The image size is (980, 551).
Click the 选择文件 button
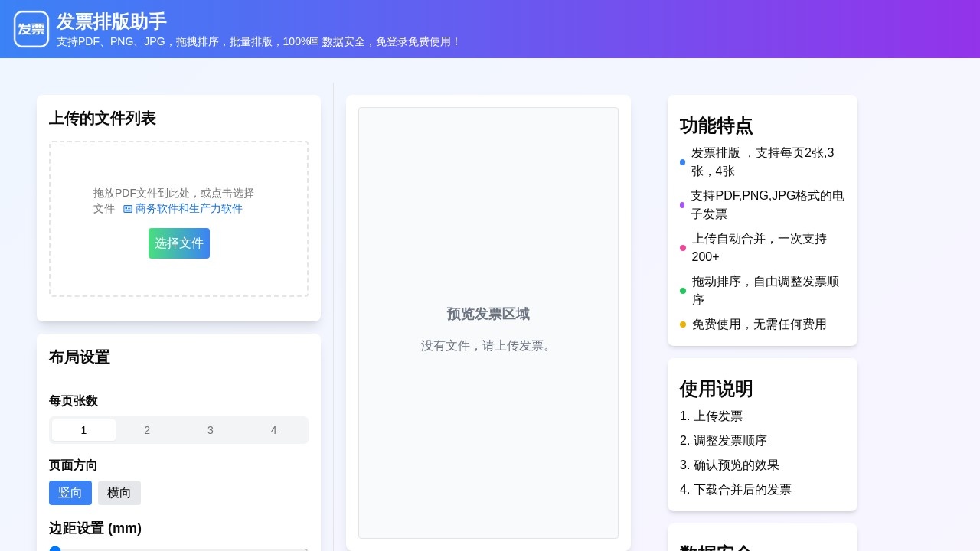coord(179,243)
